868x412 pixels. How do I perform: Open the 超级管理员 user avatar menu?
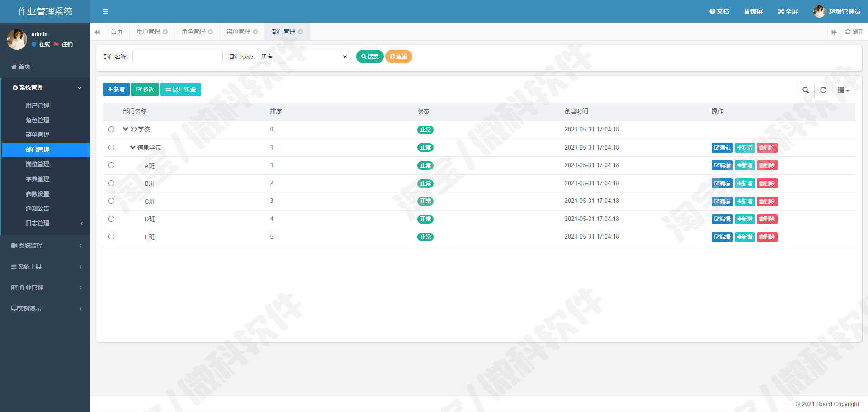coord(837,11)
